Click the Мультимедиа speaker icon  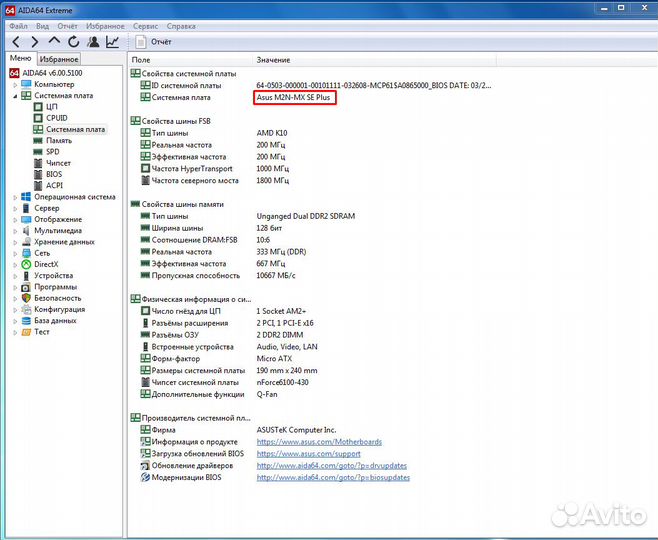pyautogui.click(x=26, y=231)
